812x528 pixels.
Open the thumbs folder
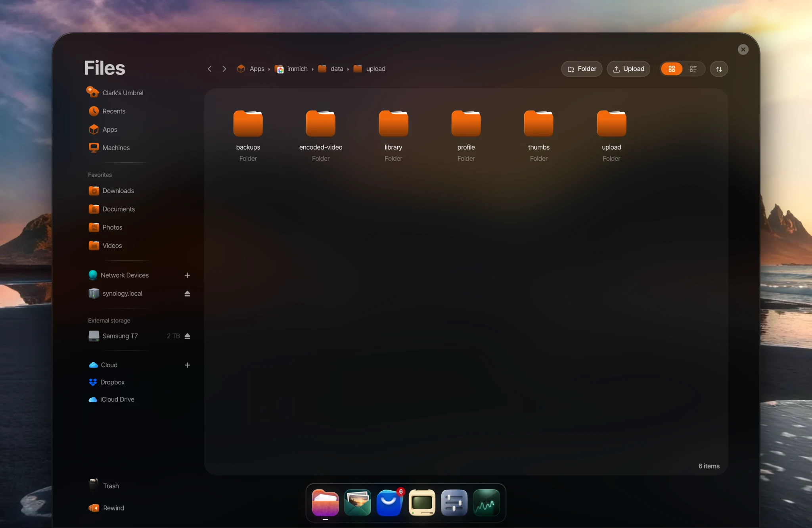click(x=538, y=135)
